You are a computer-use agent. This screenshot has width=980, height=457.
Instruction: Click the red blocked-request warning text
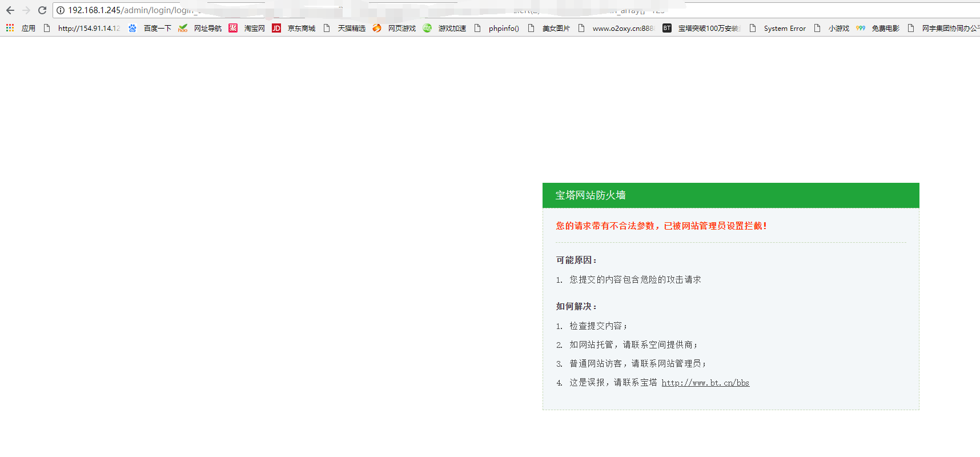pyautogui.click(x=661, y=226)
